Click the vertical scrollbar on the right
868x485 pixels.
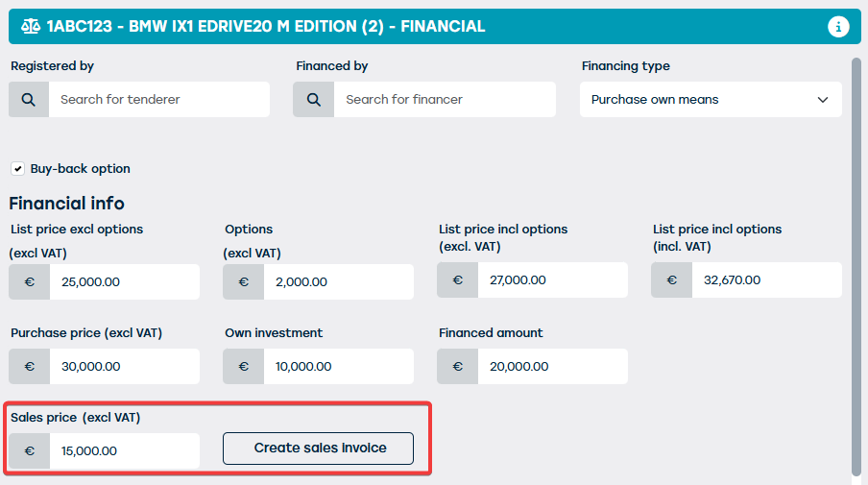pyautogui.click(x=856, y=259)
